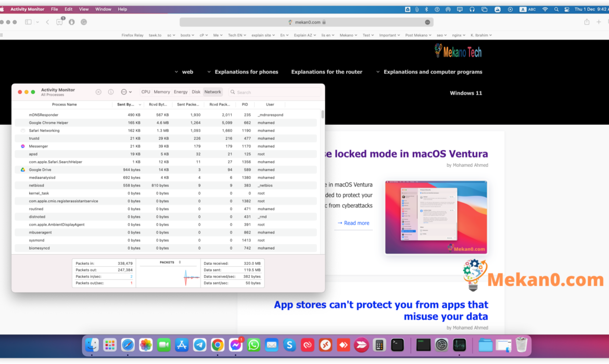Go back in Safari

tap(47, 22)
